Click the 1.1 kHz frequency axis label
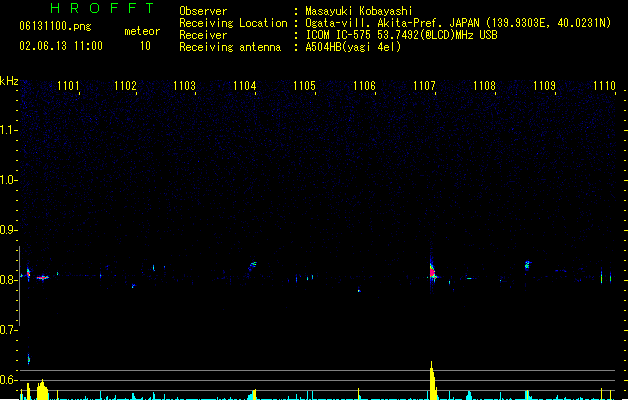This screenshot has width=629, height=400. click(8, 130)
